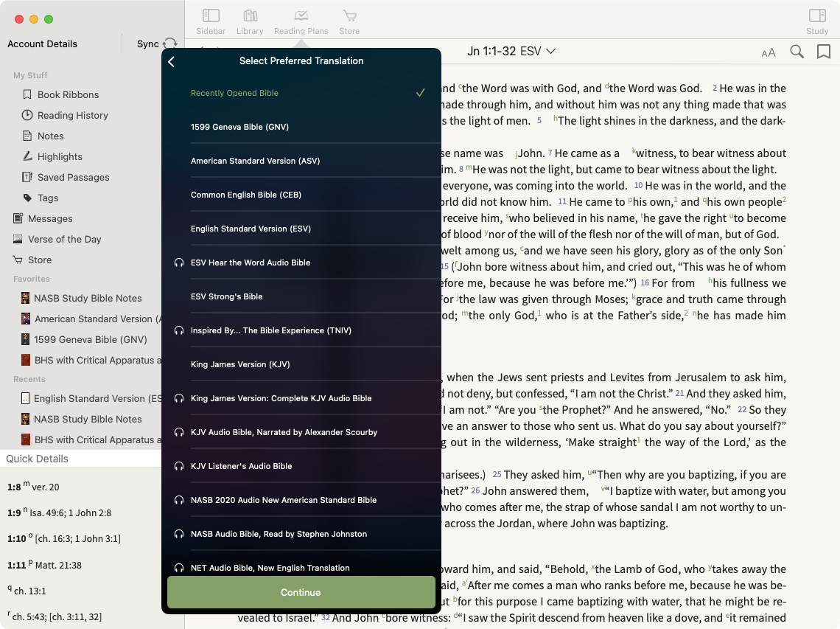Open the Jn 1:1-32 ESV passage dropdown
This screenshot has height=629, width=840.
point(511,52)
